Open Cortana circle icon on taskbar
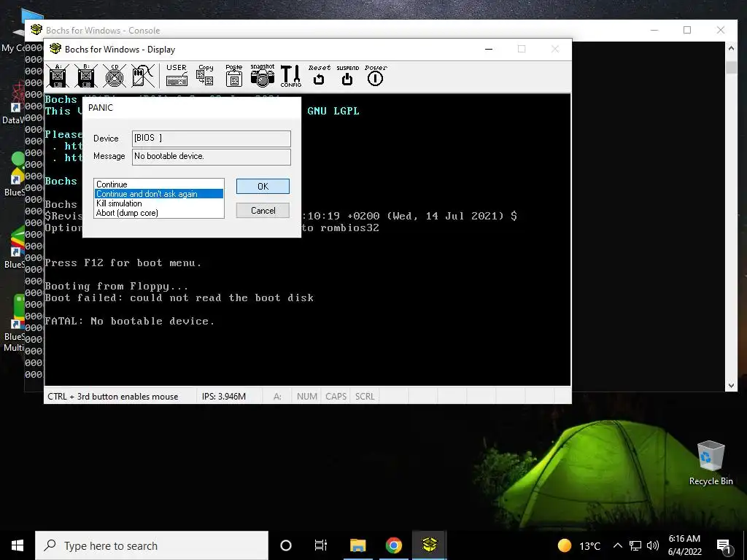This screenshot has width=747, height=560. [x=286, y=545]
